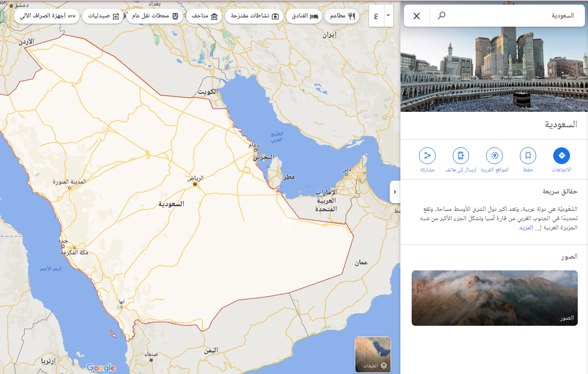This screenshot has width=588, height=374.
Task: Save the place with حفظ icon
Action: click(528, 155)
